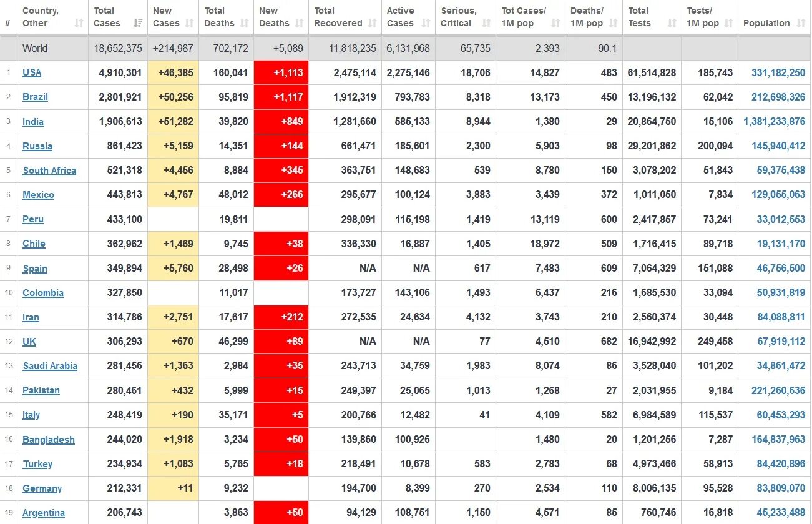Open Iran population link 84,088,811
The width and height of the screenshot is (812, 524).
(x=781, y=317)
